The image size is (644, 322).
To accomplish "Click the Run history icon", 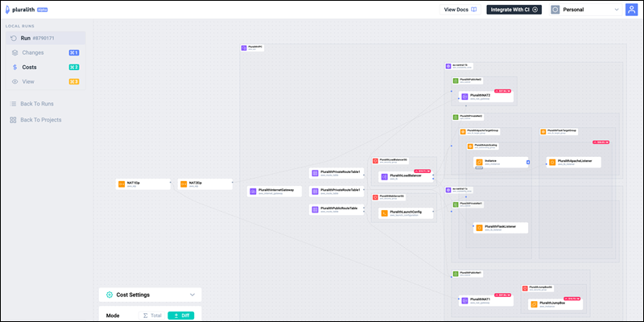I will [x=14, y=38].
